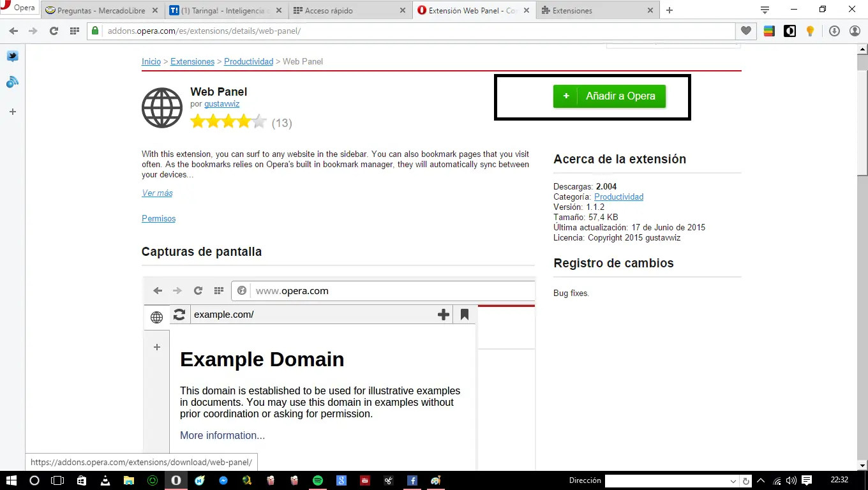Close the Acceso rápido tab
Screen dimensions: 868x490
pos(401,11)
